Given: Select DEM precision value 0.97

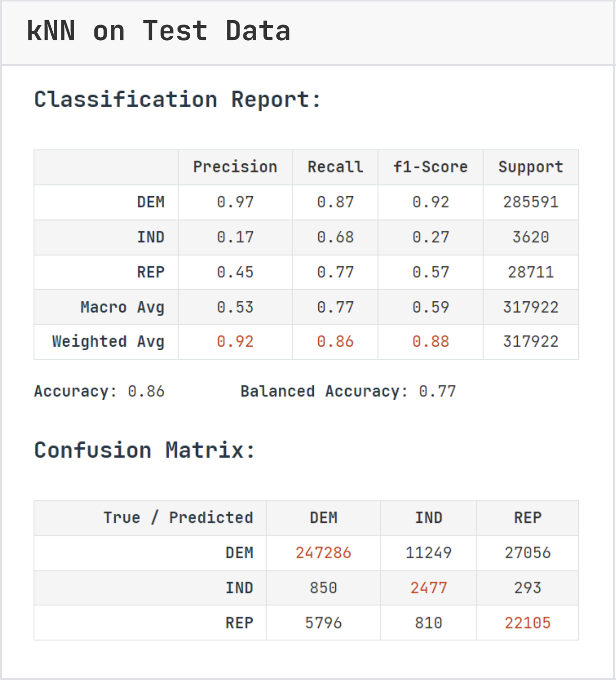Looking at the screenshot, I should pyautogui.click(x=235, y=202).
